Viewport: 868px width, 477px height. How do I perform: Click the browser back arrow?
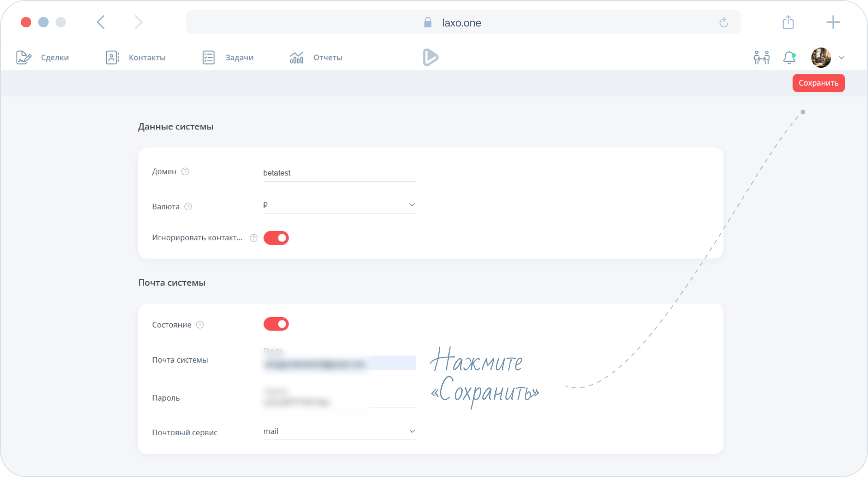tap(101, 22)
